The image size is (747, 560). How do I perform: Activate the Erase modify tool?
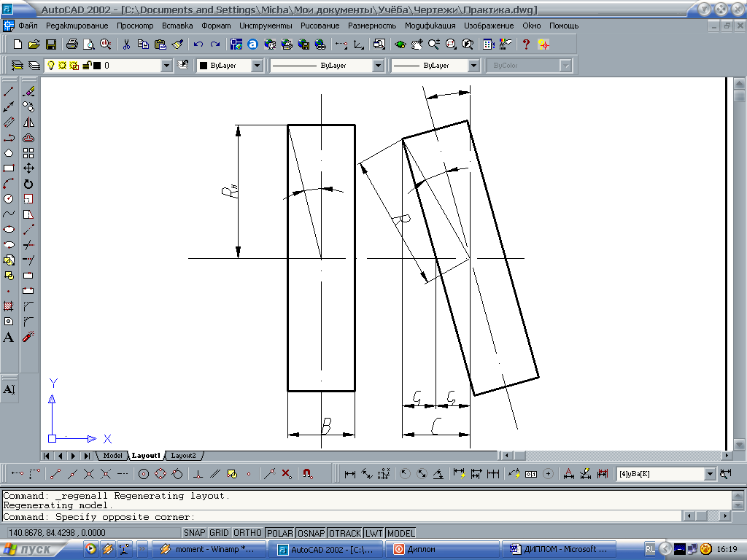pyautogui.click(x=28, y=92)
